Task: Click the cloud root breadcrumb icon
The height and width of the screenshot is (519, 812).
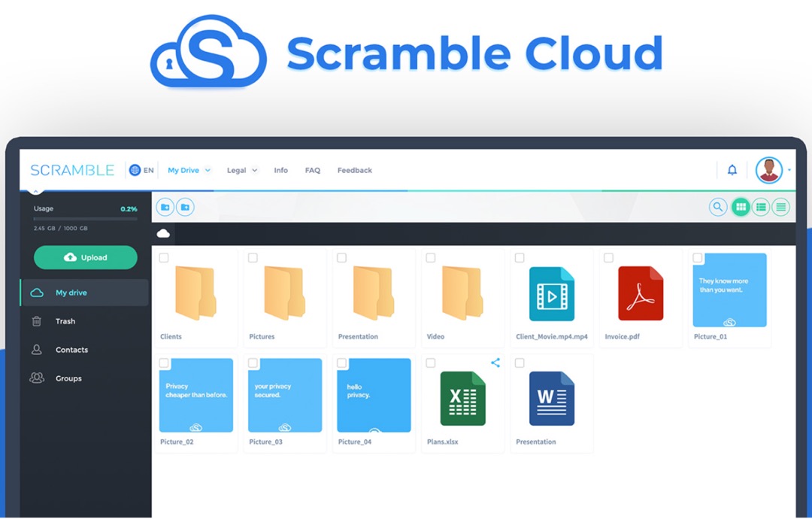Action: coord(163,234)
